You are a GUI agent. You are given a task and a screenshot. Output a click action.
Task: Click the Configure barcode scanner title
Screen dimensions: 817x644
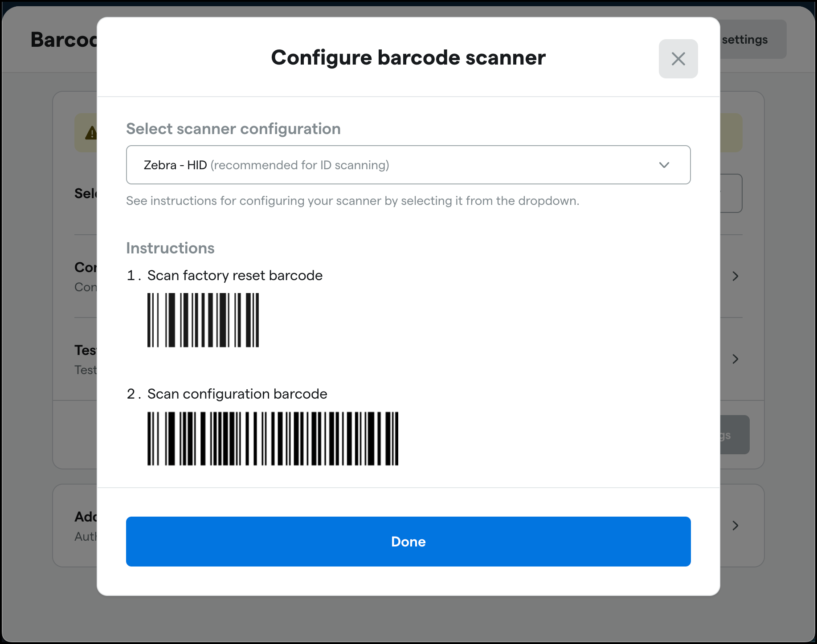[408, 57]
